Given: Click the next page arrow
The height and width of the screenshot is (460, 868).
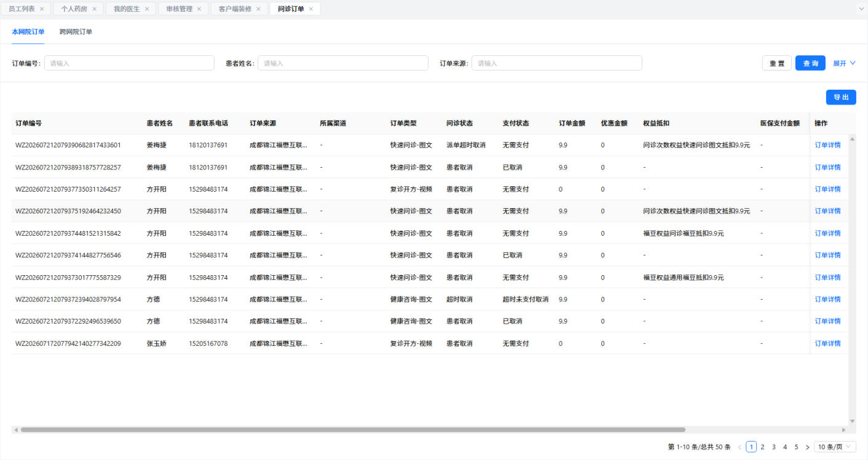Looking at the screenshot, I should (x=807, y=447).
